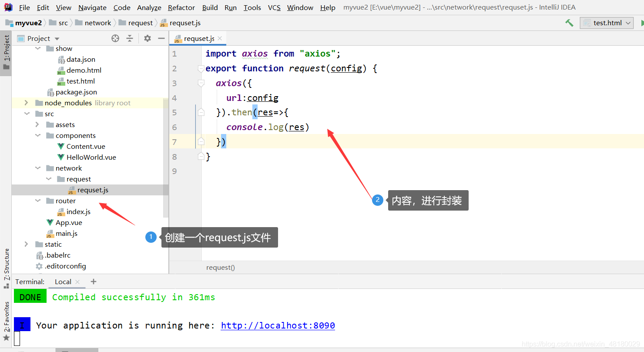
Task: Select index.js under router
Action: (78, 211)
